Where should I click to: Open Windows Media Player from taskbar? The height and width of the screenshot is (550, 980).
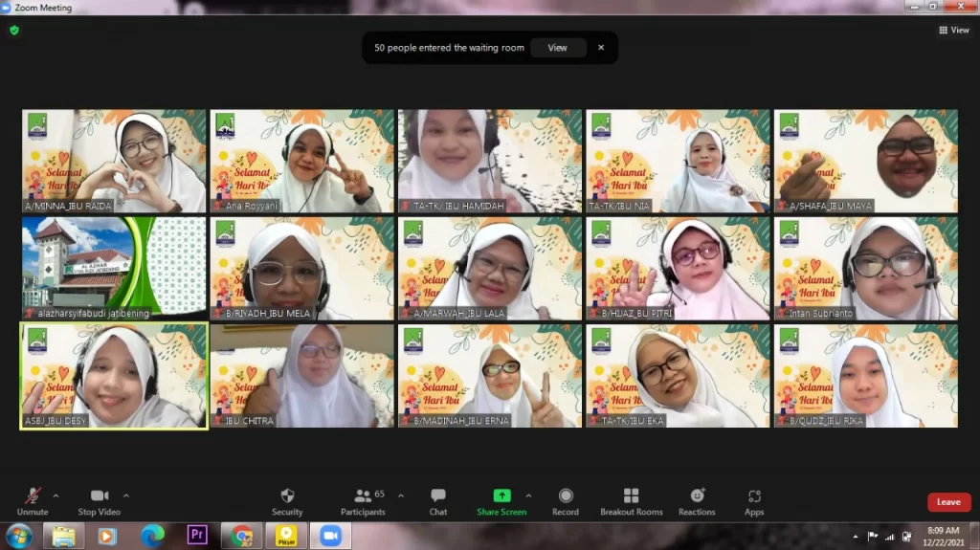(x=107, y=537)
